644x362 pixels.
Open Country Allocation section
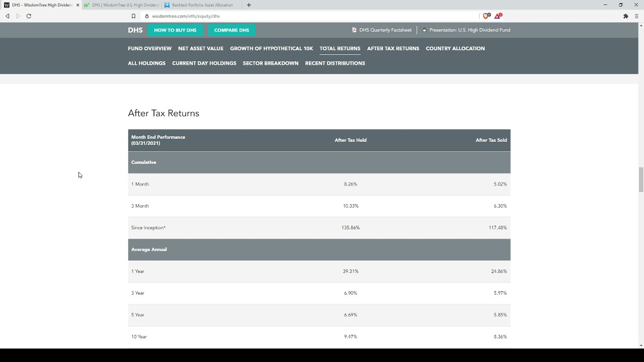tap(455, 49)
